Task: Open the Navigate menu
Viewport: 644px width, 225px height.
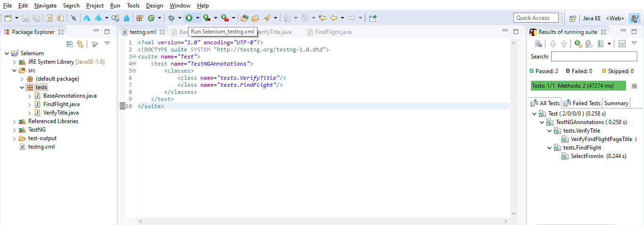Action: coord(45,6)
